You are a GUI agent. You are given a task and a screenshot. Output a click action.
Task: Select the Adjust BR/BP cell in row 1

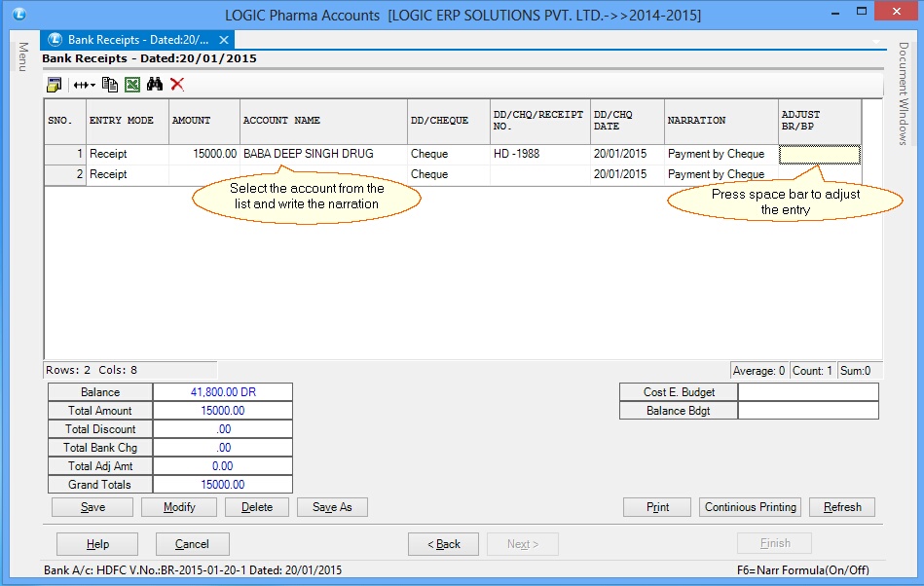coord(820,154)
